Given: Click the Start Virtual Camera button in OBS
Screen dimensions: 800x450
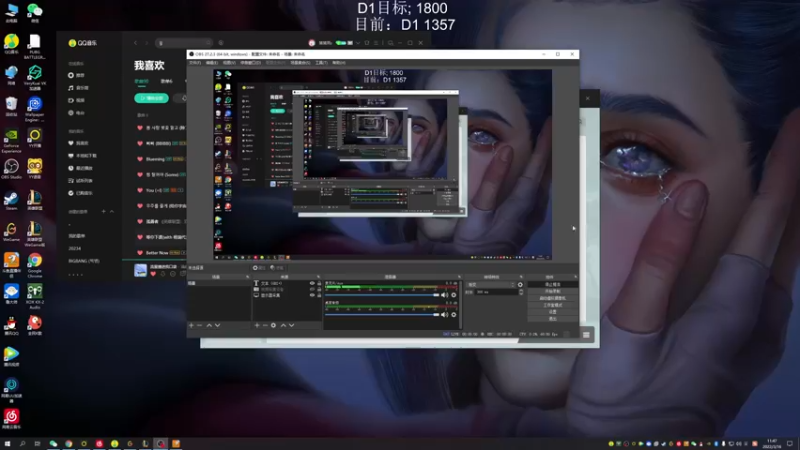Looking at the screenshot, I should 553,298.
